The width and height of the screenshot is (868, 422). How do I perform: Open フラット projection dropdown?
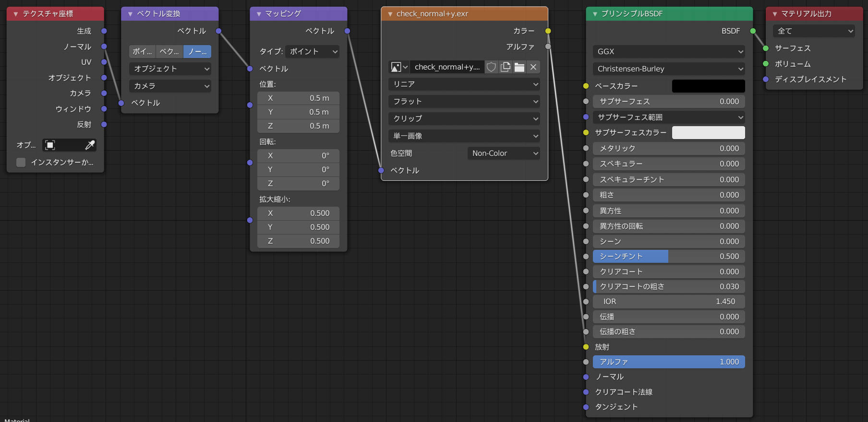[464, 101]
